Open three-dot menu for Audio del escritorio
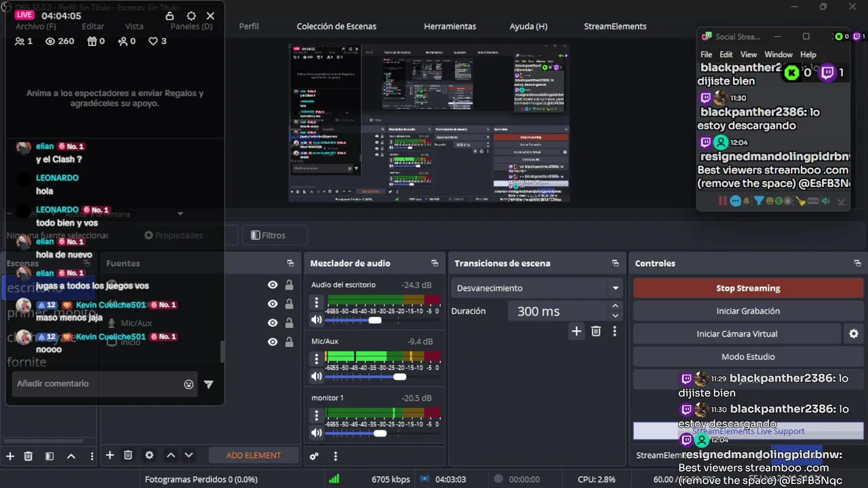868x488 pixels. pyautogui.click(x=316, y=302)
